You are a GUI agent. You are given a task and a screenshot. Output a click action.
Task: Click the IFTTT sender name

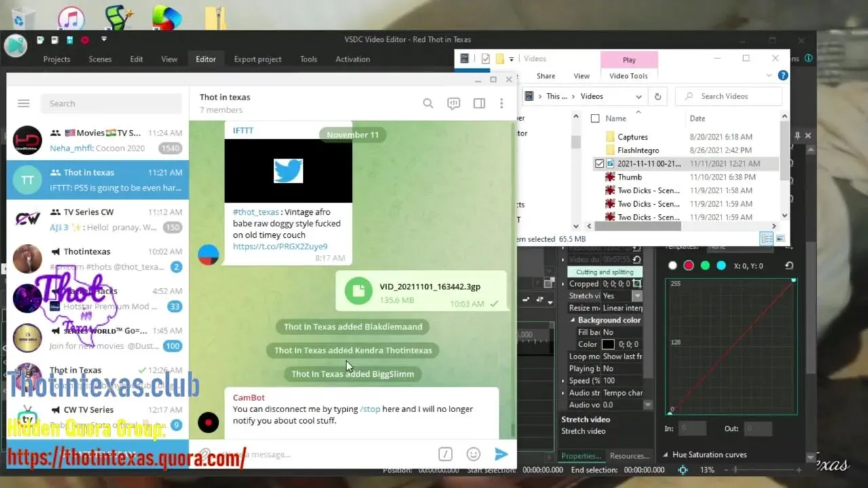pyautogui.click(x=243, y=130)
